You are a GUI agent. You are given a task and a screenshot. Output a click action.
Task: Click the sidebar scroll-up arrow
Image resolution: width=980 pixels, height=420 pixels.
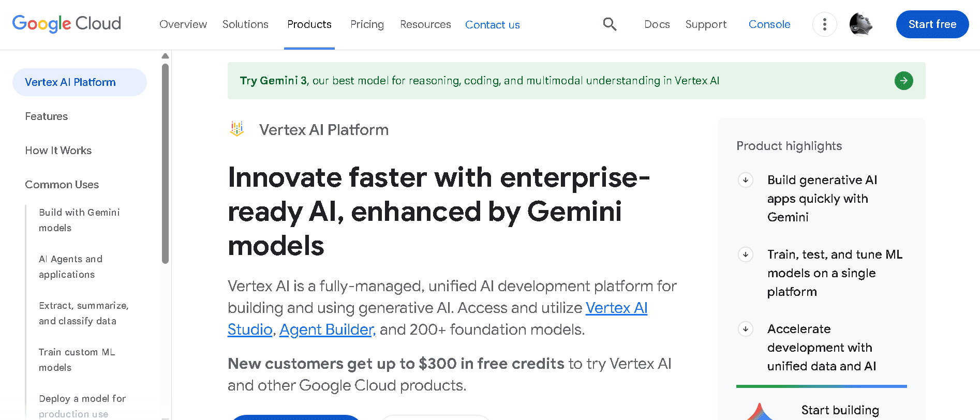(166, 56)
